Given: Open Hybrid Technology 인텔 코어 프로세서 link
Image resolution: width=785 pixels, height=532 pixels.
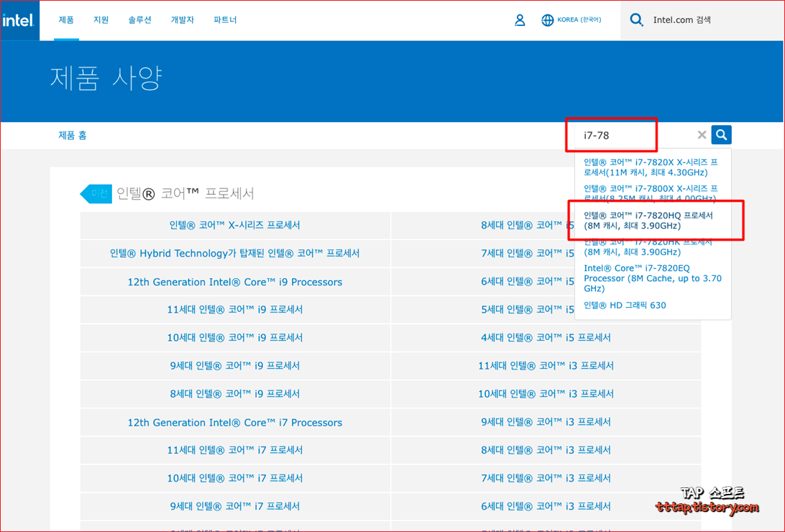Looking at the screenshot, I should [x=235, y=253].
